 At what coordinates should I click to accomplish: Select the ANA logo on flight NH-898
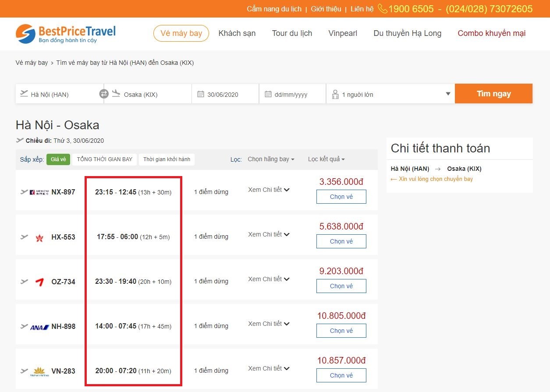pyautogui.click(x=39, y=326)
